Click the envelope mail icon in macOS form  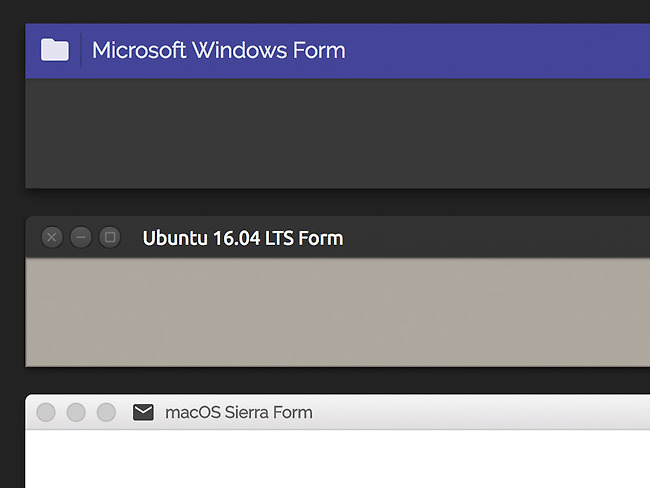click(x=143, y=413)
